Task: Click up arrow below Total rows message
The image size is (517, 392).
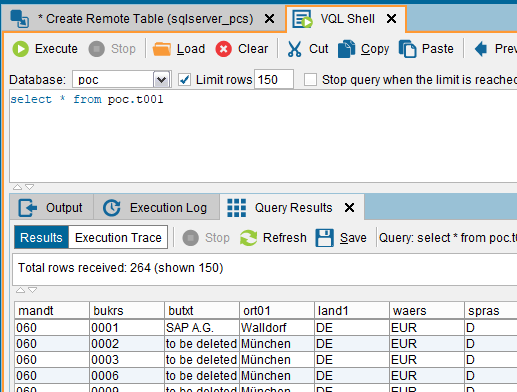Action: click(20, 290)
